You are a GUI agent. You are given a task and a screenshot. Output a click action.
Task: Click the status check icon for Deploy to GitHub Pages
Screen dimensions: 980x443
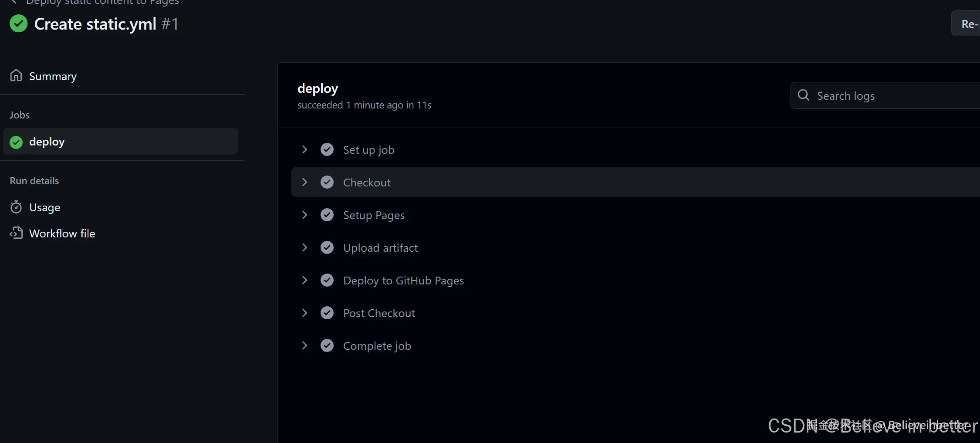click(x=327, y=281)
